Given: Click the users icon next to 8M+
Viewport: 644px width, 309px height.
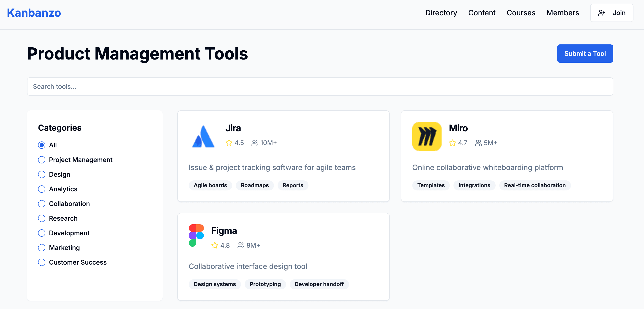Looking at the screenshot, I should tap(241, 245).
